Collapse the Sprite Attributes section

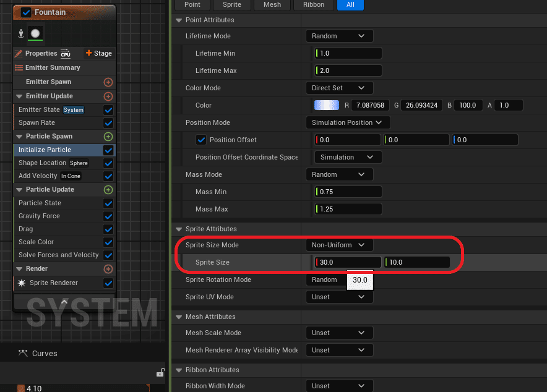[179, 229]
